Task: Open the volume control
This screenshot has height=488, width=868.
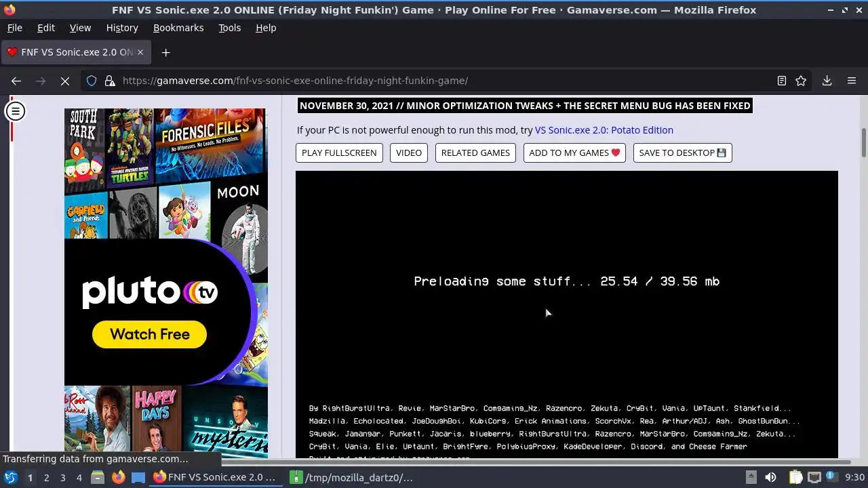Action: point(770,477)
